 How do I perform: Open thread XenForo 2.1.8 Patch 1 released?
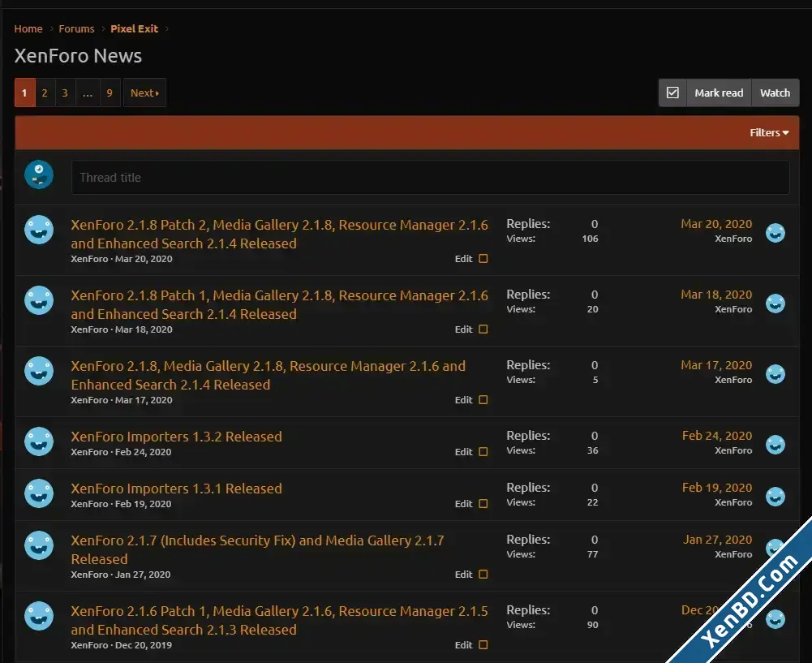(x=279, y=304)
